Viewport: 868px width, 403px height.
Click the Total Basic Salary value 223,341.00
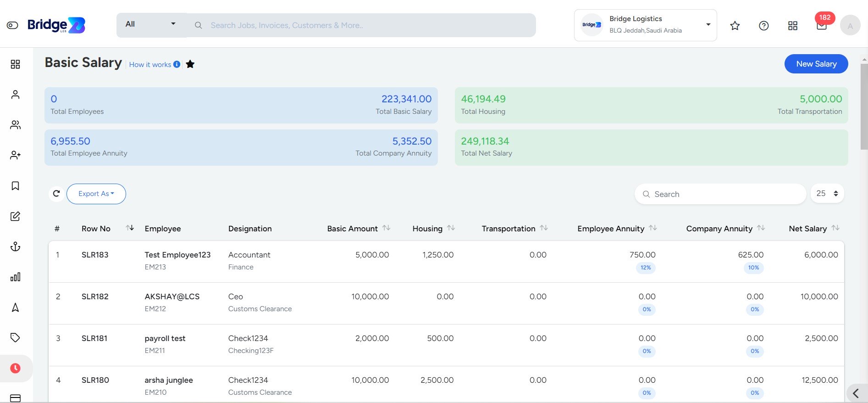(x=406, y=99)
